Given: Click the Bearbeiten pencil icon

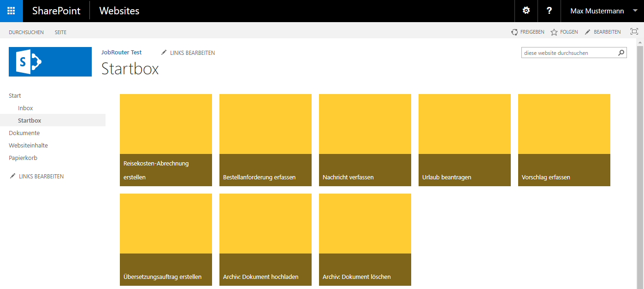Looking at the screenshot, I should click(x=588, y=32).
